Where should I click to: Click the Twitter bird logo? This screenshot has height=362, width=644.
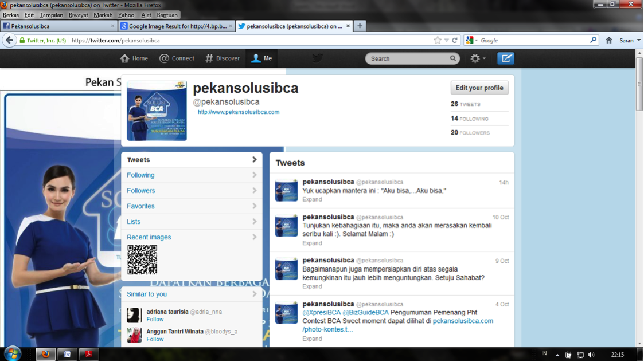317,58
